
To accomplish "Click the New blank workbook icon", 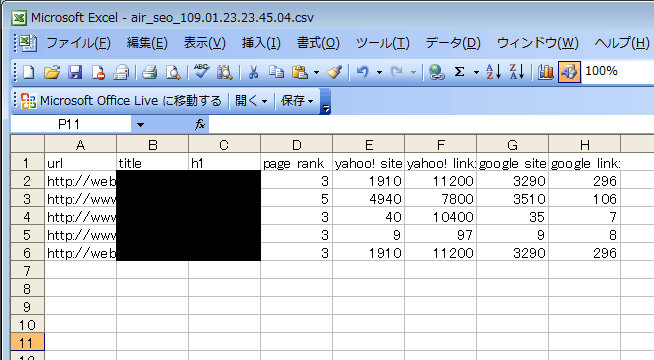I will pos(28,73).
